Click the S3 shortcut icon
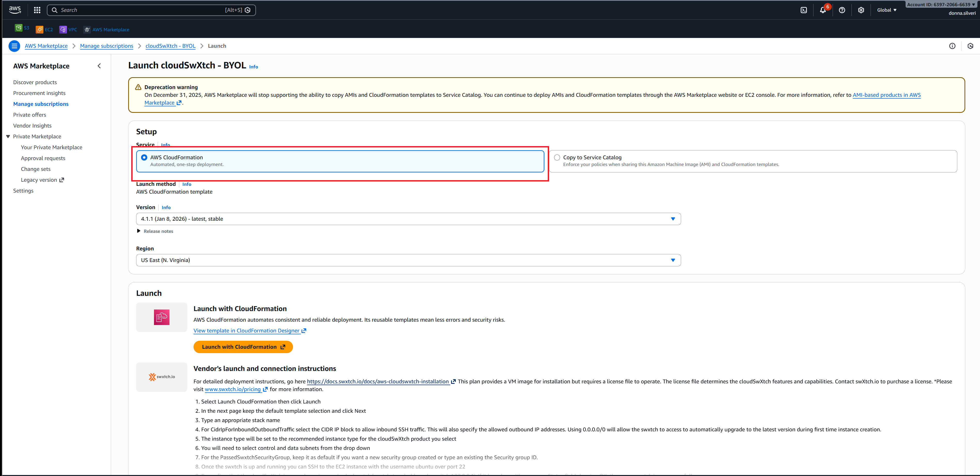Screen dimensions: 980x476 [x=19, y=28]
